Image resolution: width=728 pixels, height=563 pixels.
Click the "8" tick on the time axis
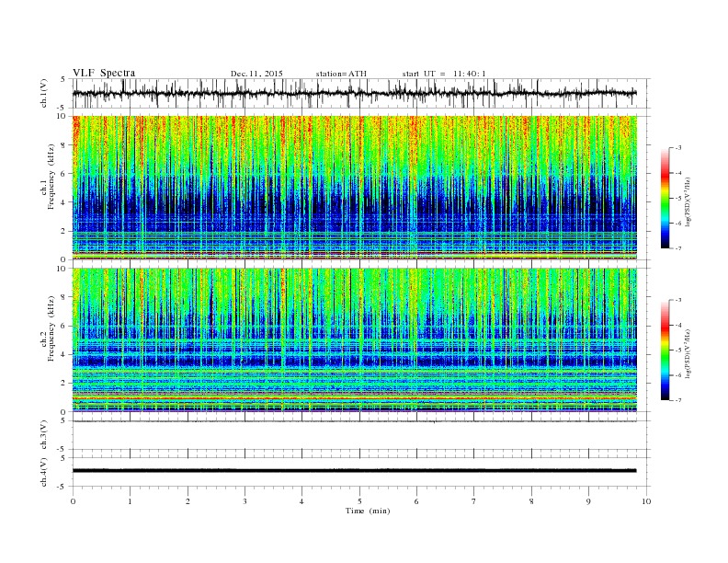tap(531, 501)
